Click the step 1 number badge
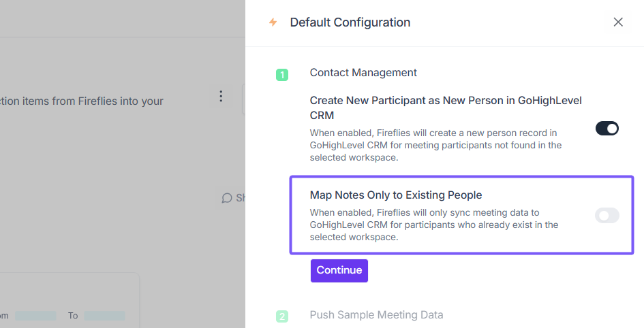 (x=282, y=75)
